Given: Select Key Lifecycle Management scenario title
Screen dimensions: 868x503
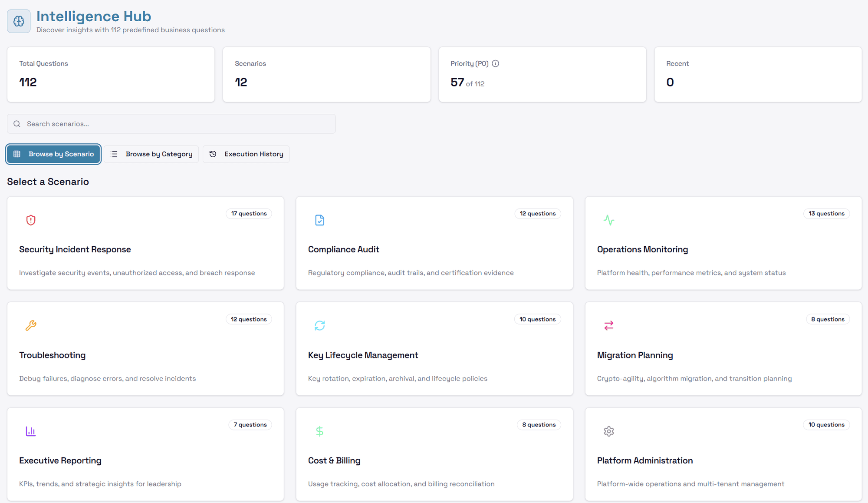Looking at the screenshot, I should [x=363, y=355].
